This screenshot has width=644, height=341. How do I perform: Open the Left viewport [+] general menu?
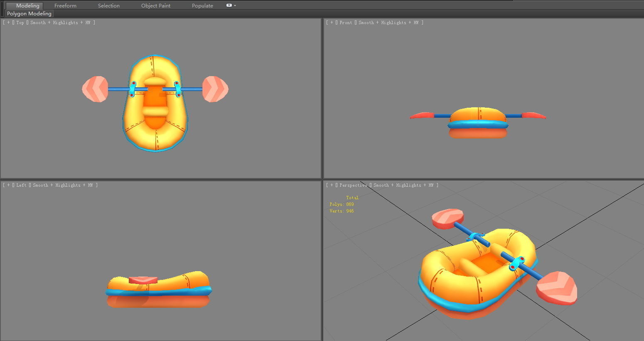click(8, 185)
